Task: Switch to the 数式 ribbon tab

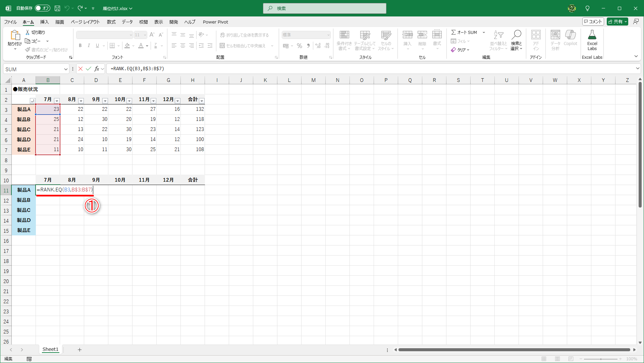Action: click(111, 22)
